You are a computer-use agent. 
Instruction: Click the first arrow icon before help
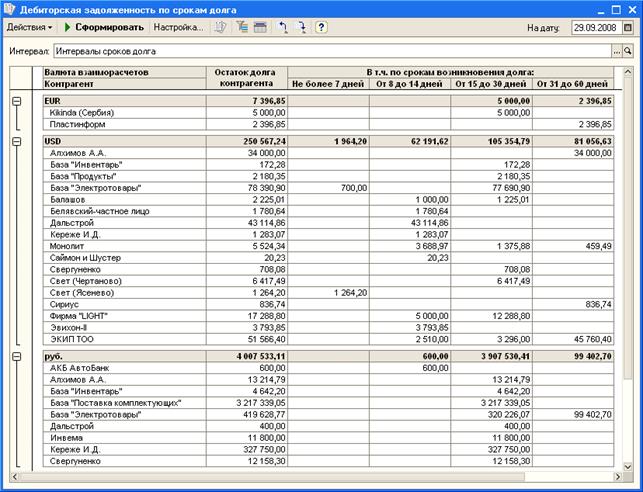click(284, 27)
